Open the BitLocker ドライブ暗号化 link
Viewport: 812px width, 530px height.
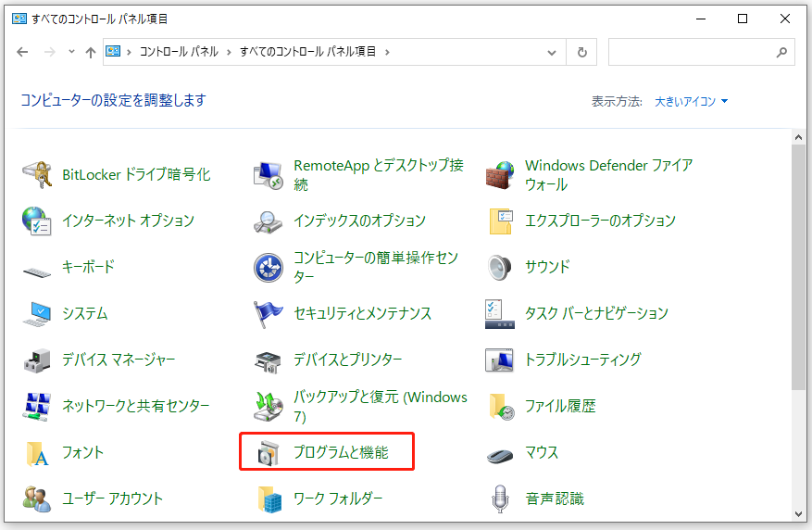click(136, 174)
